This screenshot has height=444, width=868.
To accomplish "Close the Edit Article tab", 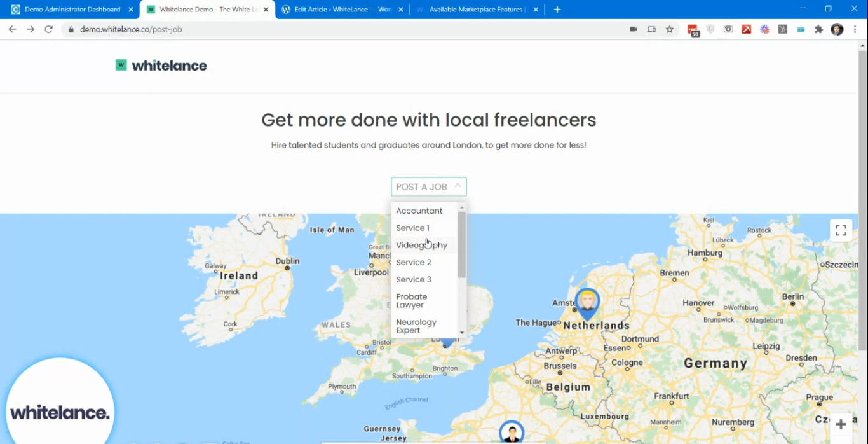I will [x=400, y=10].
